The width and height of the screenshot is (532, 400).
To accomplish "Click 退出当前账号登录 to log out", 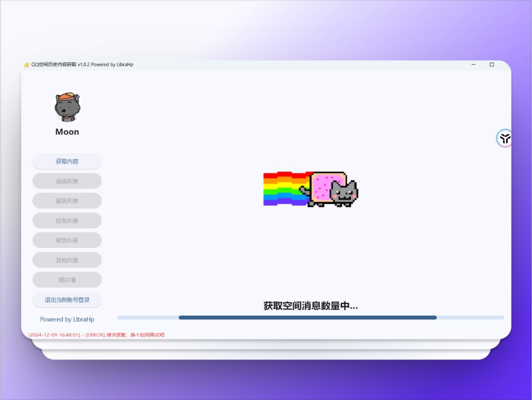I will [x=67, y=300].
